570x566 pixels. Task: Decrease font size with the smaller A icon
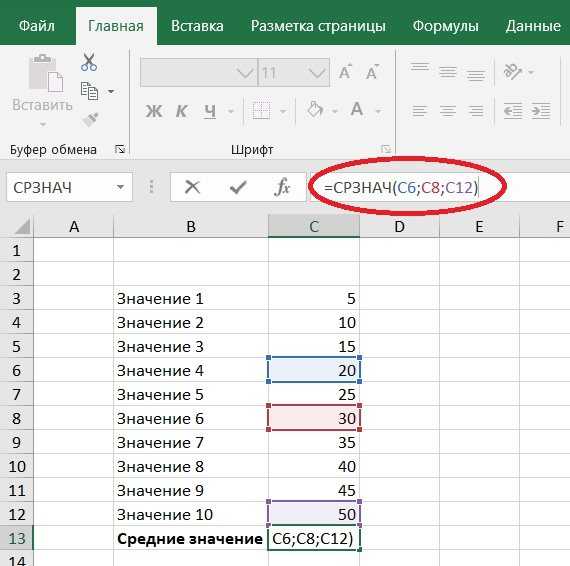pyautogui.click(x=372, y=72)
